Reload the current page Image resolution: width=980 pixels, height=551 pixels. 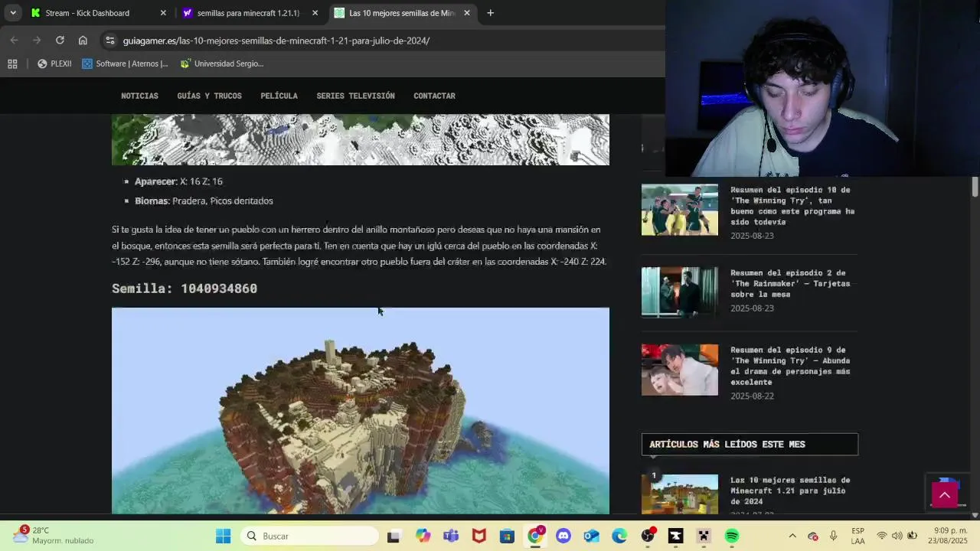click(60, 40)
